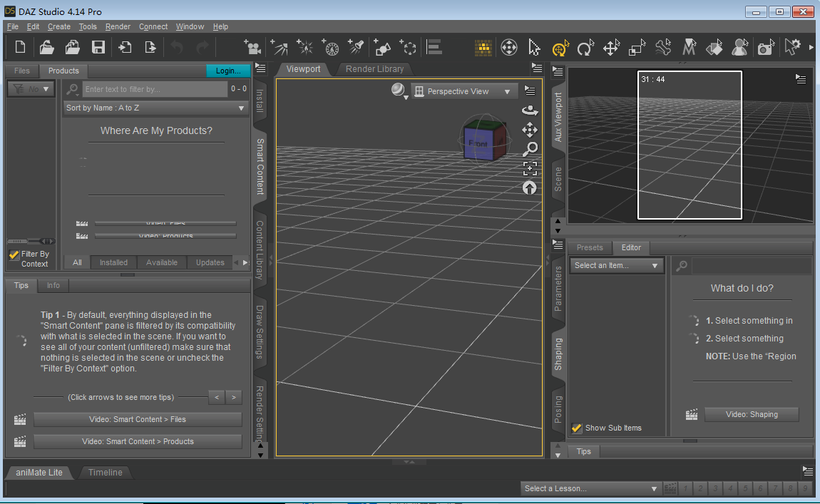Switch to the Files tab

pyautogui.click(x=22, y=71)
